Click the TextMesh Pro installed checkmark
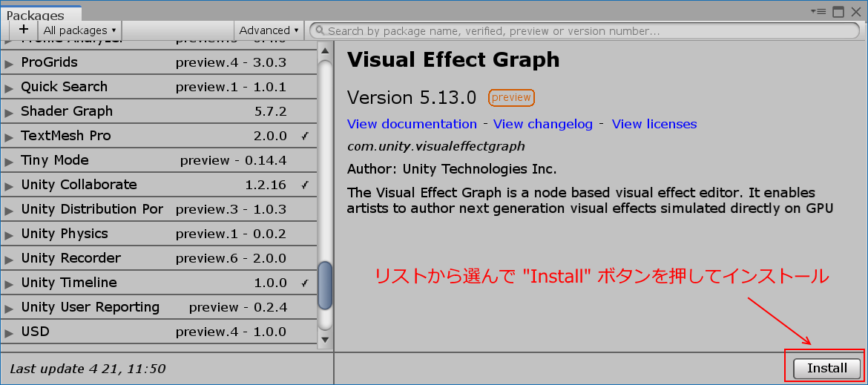868x385 pixels. point(305,136)
